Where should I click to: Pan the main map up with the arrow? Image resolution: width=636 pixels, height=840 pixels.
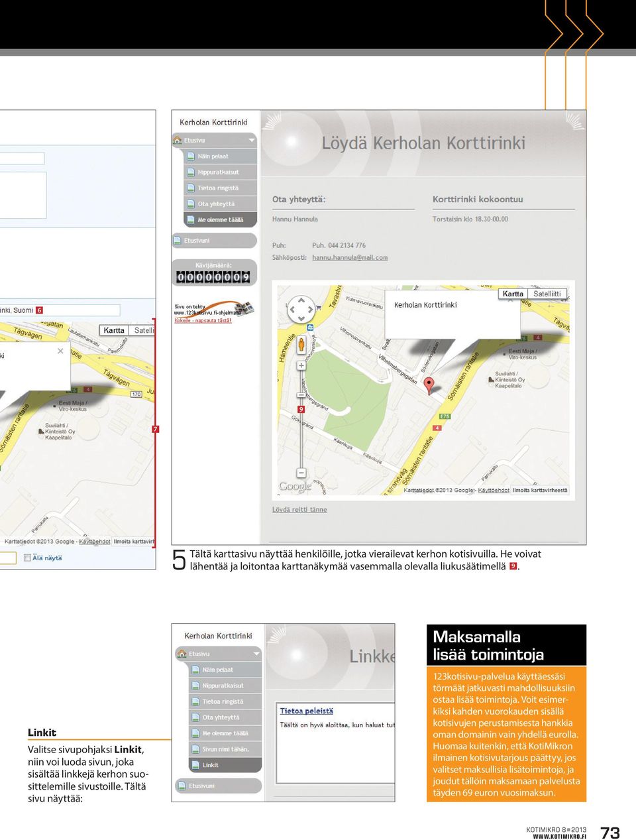(x=301, y=301)
